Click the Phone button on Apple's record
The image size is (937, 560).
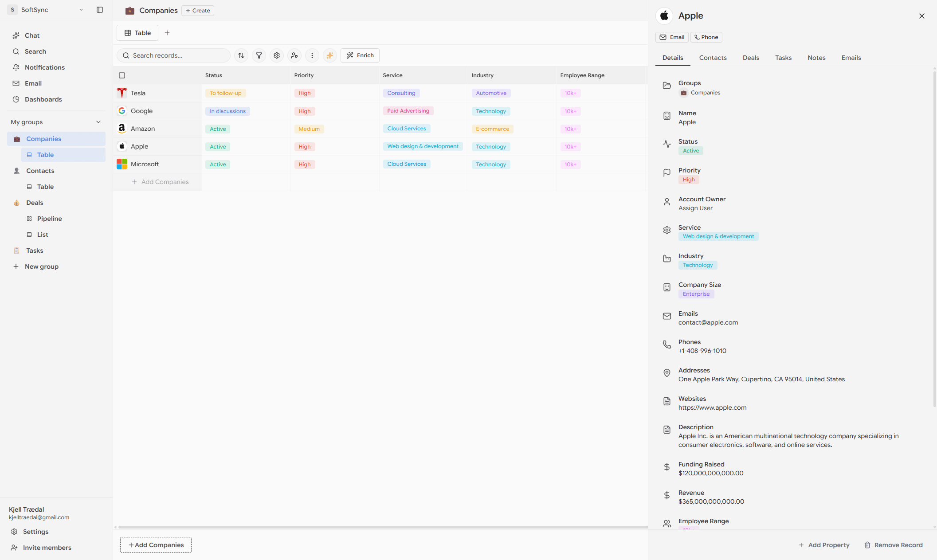(706, 37)
